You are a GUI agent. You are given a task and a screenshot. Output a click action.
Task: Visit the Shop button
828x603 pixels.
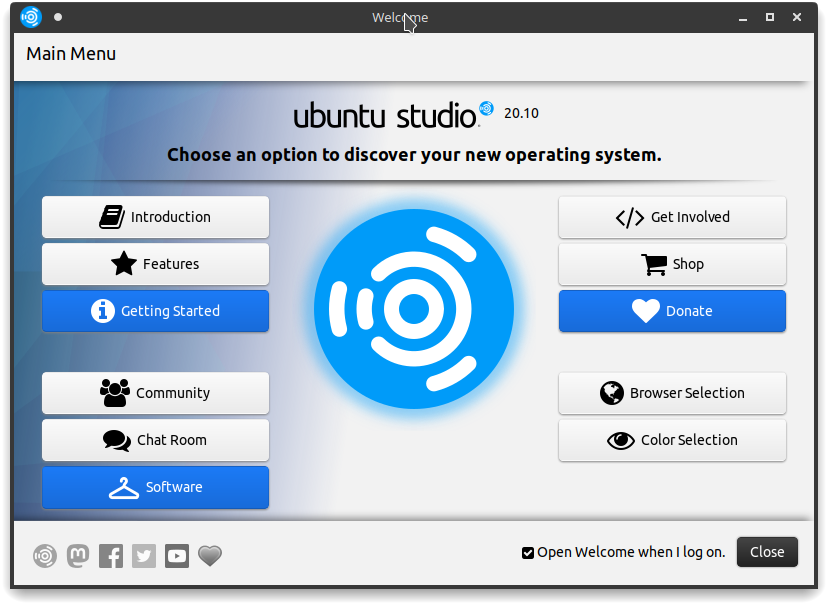coord(672,264)
